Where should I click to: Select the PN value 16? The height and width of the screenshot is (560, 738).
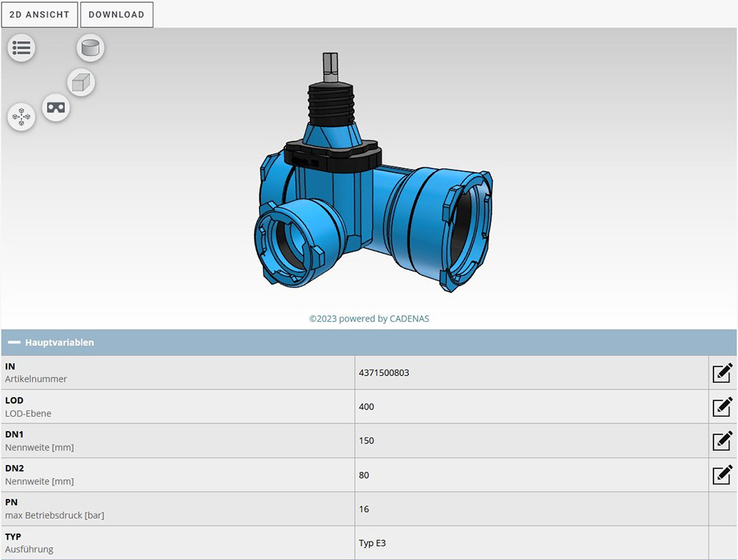(364, 509)
